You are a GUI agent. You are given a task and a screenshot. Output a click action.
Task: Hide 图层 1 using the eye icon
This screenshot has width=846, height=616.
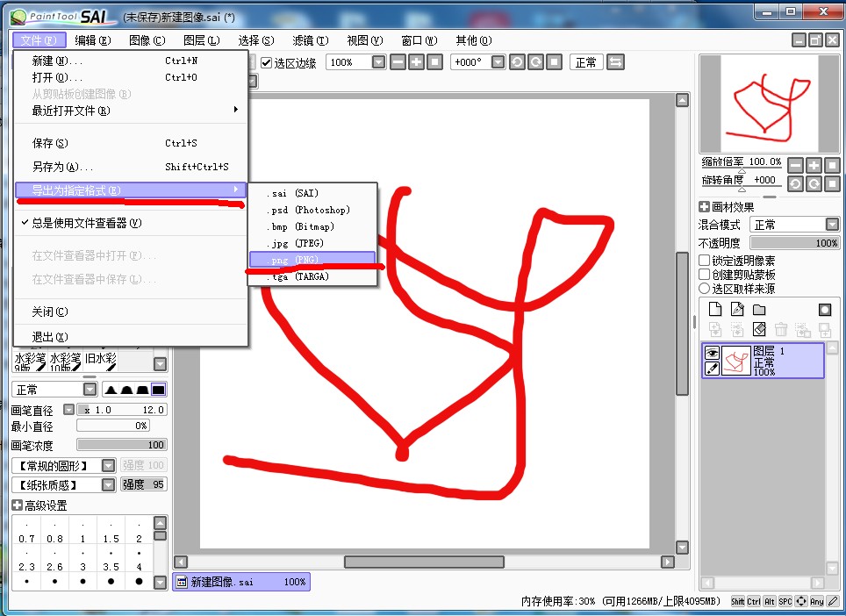(713, 353)
